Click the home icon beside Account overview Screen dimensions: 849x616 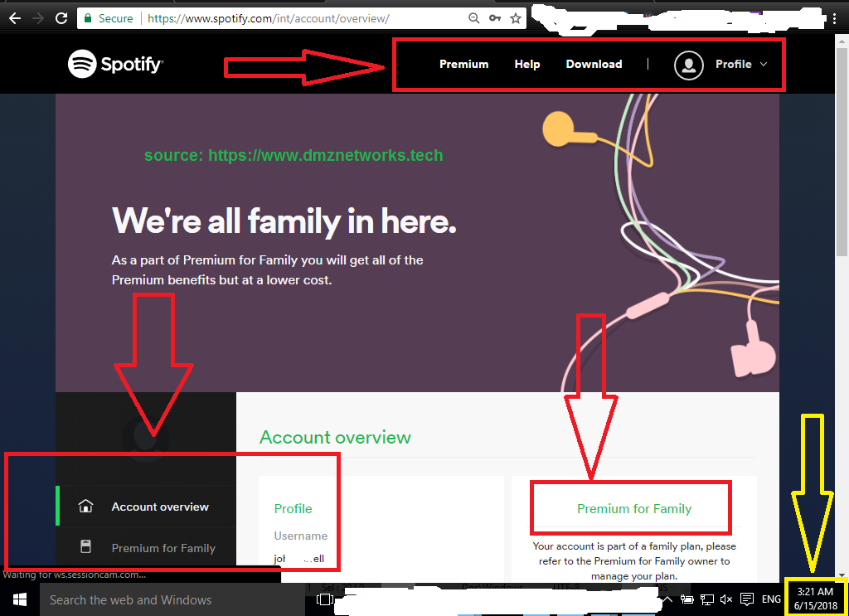tap(85, 506)
